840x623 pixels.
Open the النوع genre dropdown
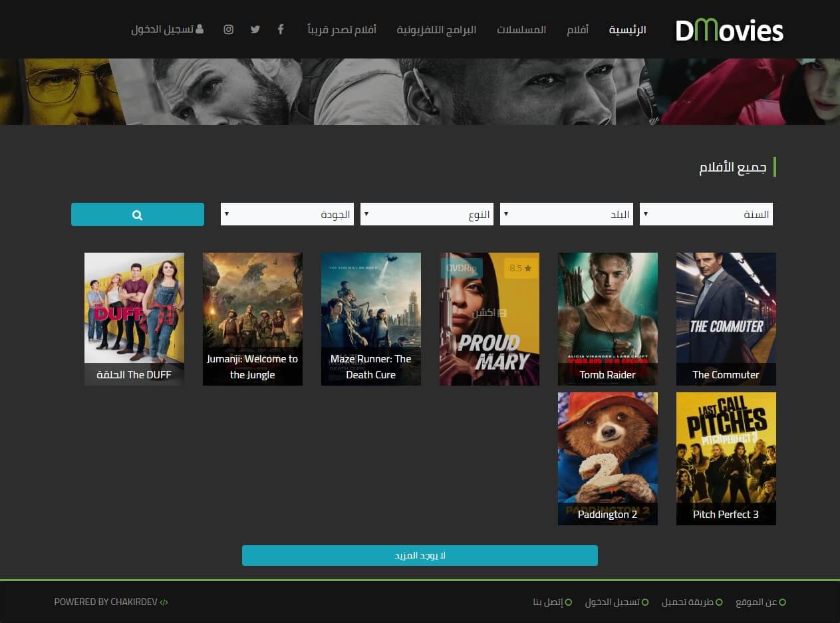[426, 215]
